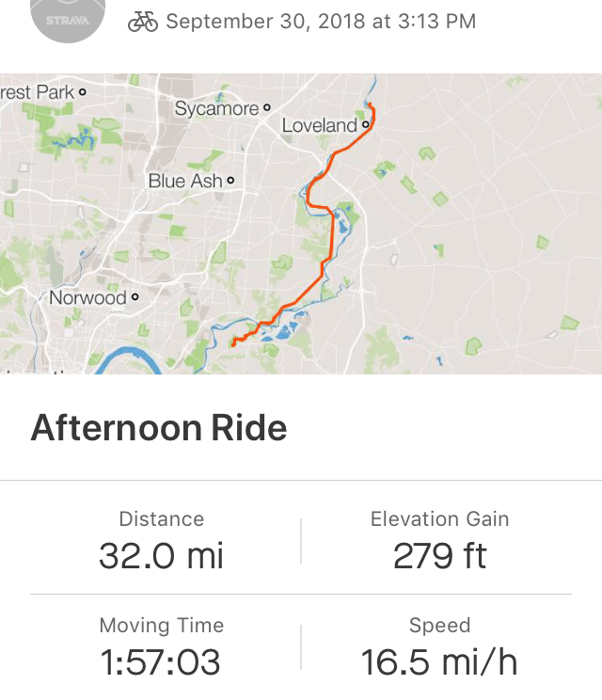The width and height of the screenshot is (602, 700).
Task: Click the Blue Ash map label
Action: pyautogui.click(x=185, y=181)
